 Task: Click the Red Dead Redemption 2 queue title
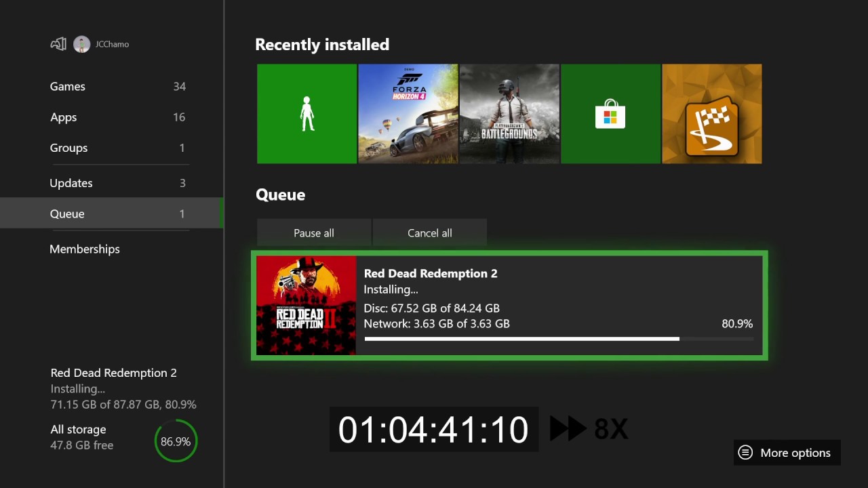(x=431, y=273)
